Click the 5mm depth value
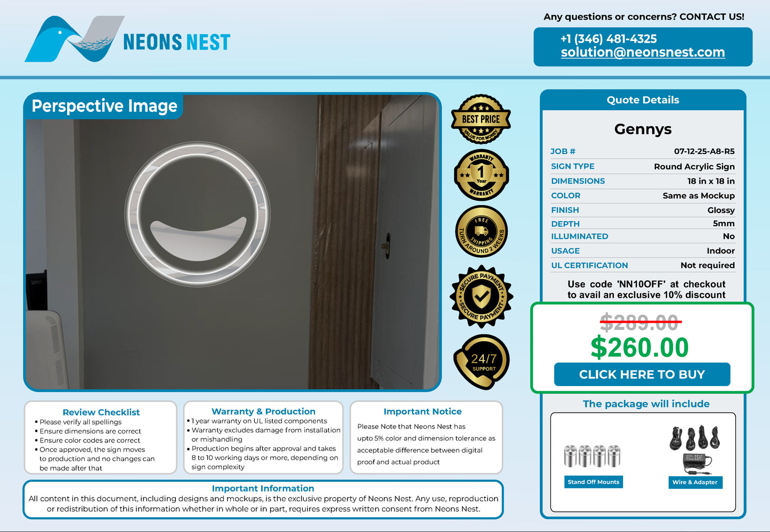Screen dimensions: 770x532 [724, 224]
